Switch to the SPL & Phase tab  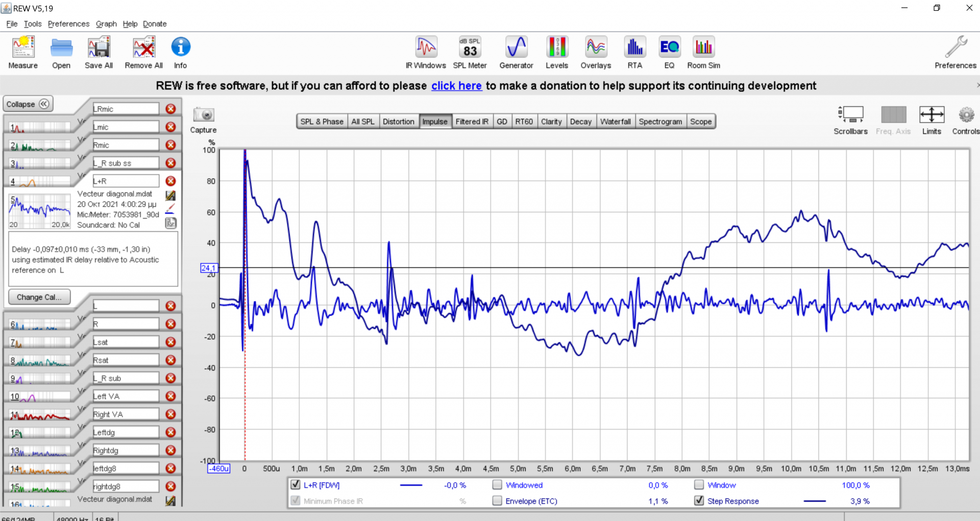322,122
